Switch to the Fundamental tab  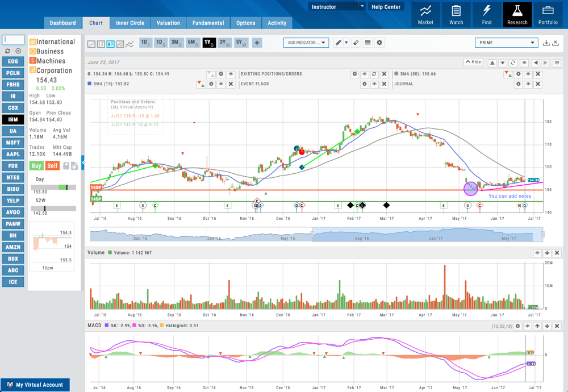click(x=208, y=23)
